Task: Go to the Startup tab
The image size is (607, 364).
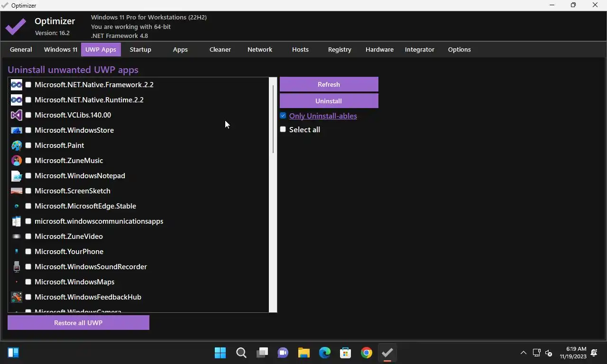Action: click(140, 49)
